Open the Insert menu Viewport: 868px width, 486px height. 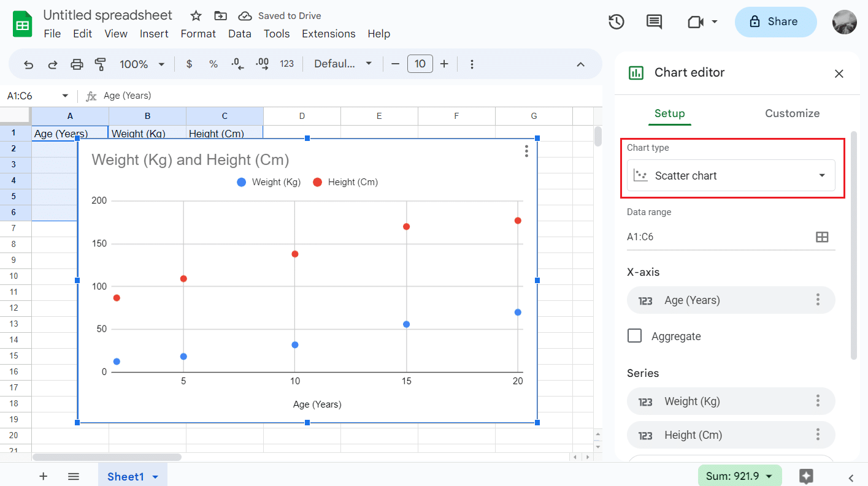154,34
